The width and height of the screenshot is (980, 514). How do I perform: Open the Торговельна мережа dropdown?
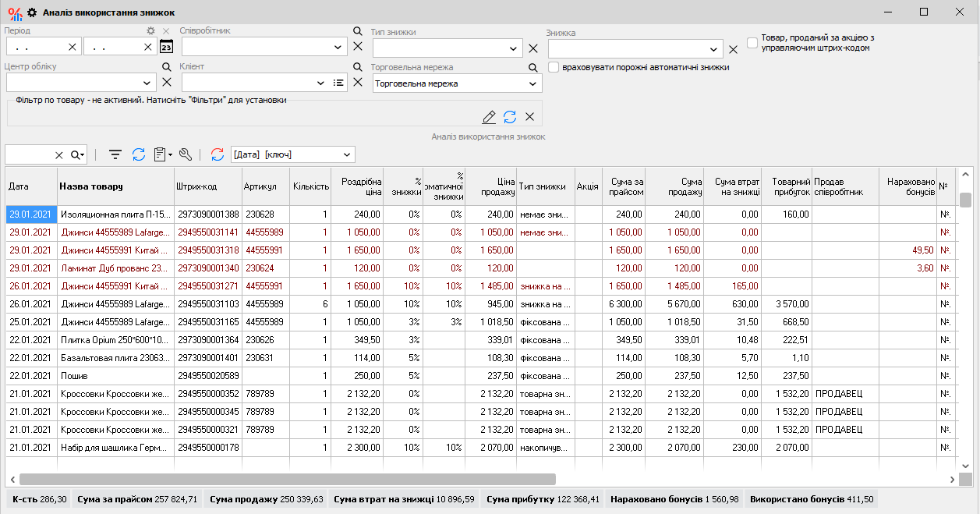[x=533, y=83]
